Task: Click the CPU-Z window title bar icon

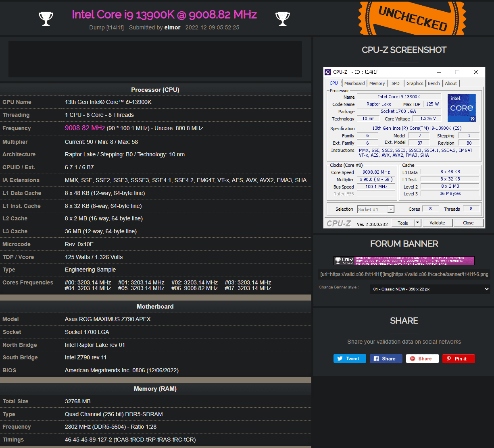Action: click(328, 72)
